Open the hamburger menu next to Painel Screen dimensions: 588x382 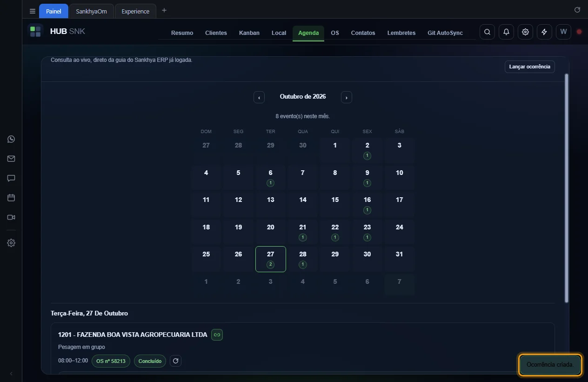coord(32,11)
